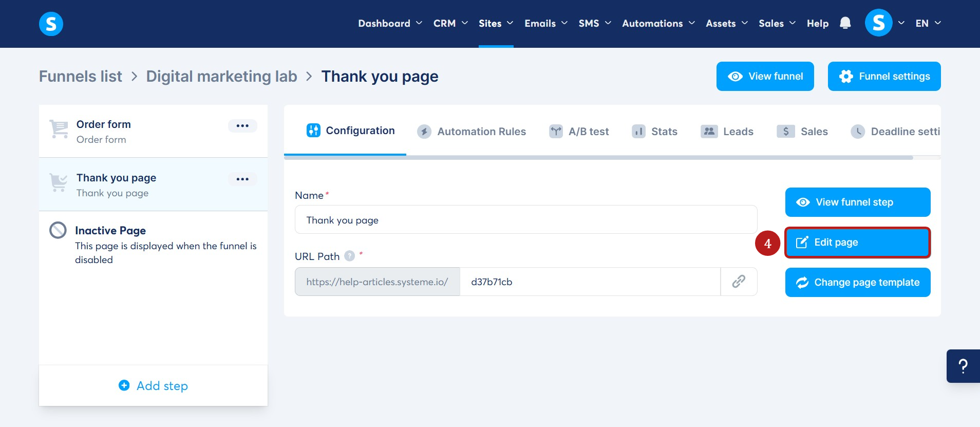The height and width of the screenshot is (427, 980).
Task: Open the Help menu item
Action: coord(818,23)
